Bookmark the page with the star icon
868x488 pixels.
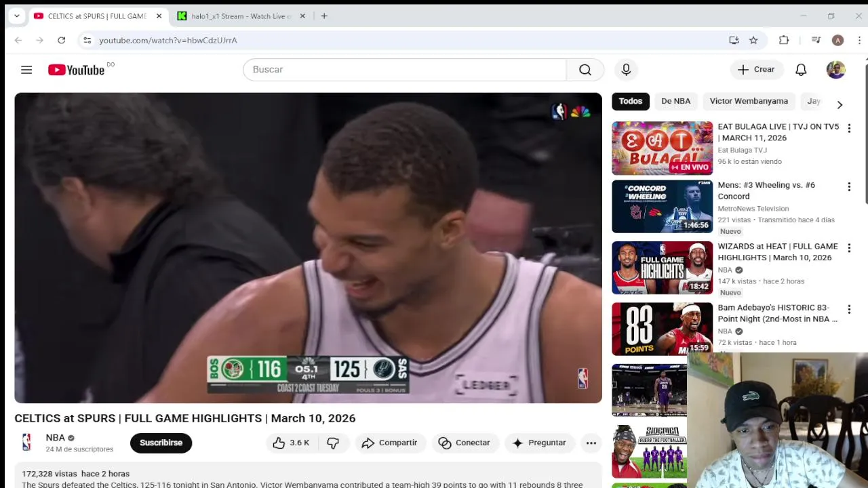pos(753,40)
